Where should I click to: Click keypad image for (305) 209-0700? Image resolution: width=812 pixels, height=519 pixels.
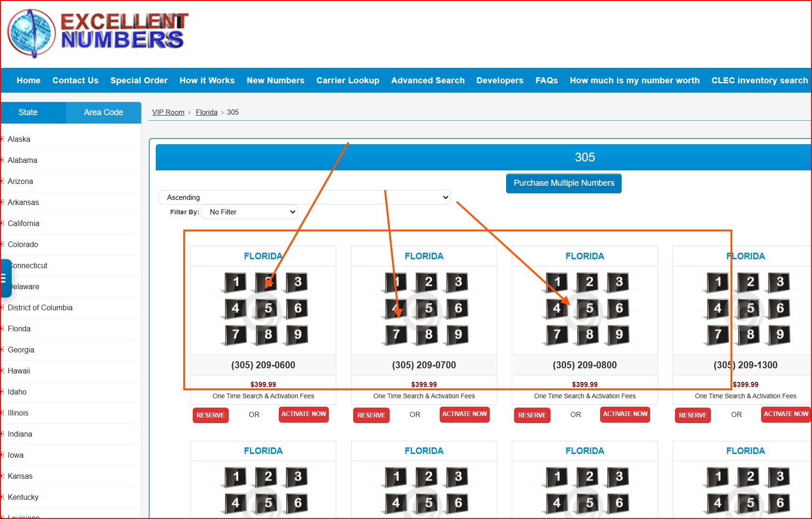tap(424, 309)
